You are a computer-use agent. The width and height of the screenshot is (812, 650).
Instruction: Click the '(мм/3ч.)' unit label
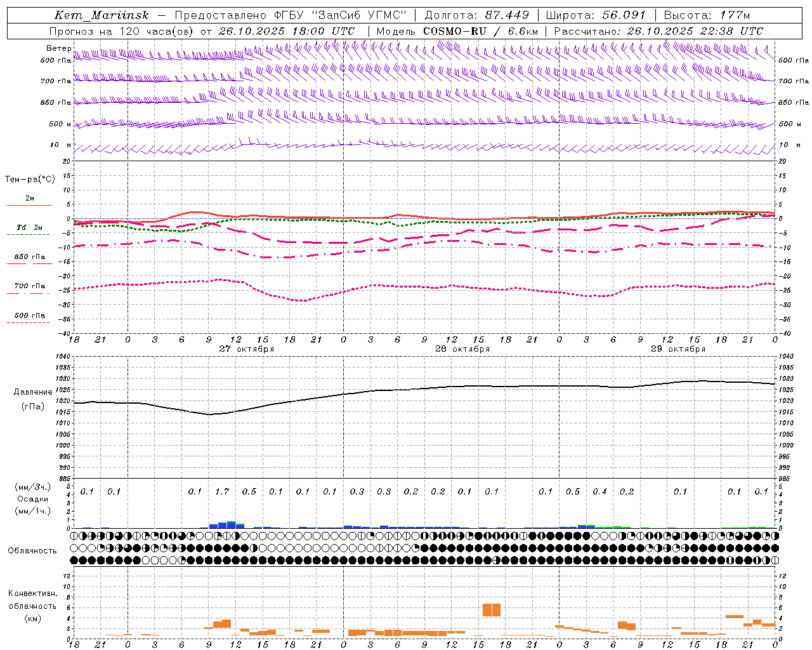click(x=33, y=487)
